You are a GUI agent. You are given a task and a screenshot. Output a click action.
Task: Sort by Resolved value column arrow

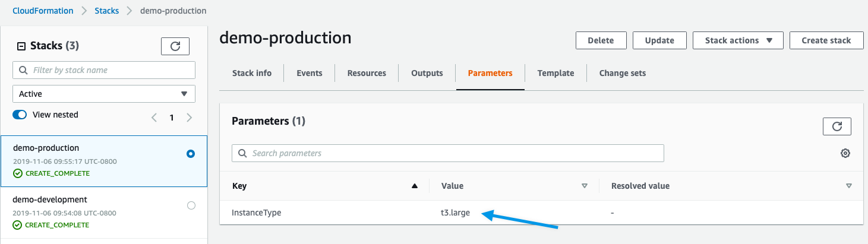point(848,186)
